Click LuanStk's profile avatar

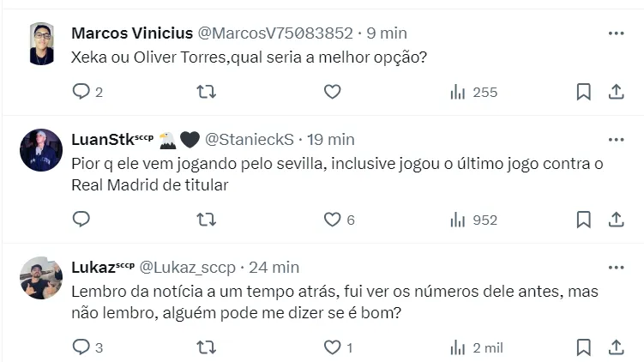pos(41,151)
